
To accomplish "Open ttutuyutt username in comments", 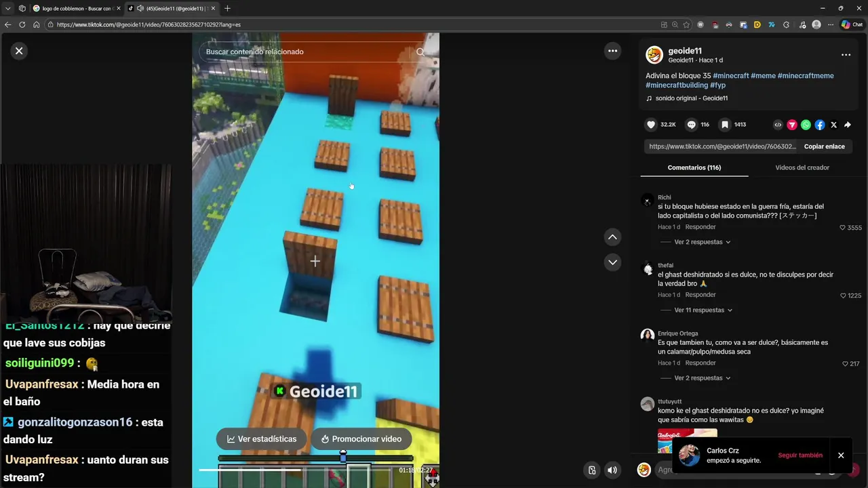I will pos(669,401).
